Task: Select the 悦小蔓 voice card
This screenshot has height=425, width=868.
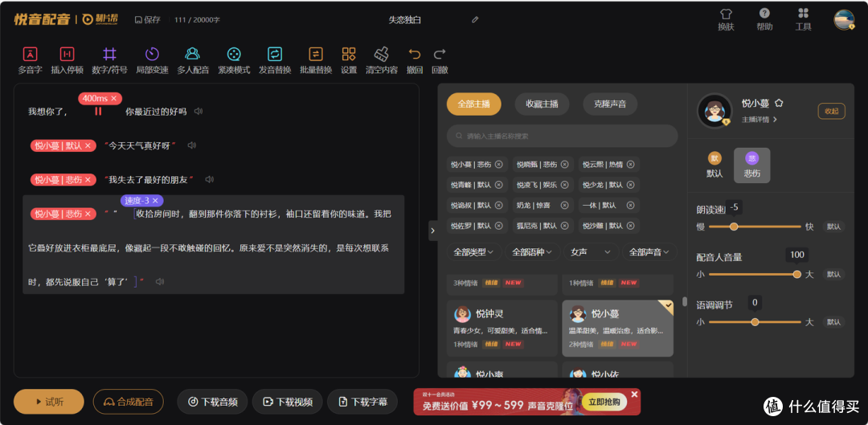Action: [618, 328]
